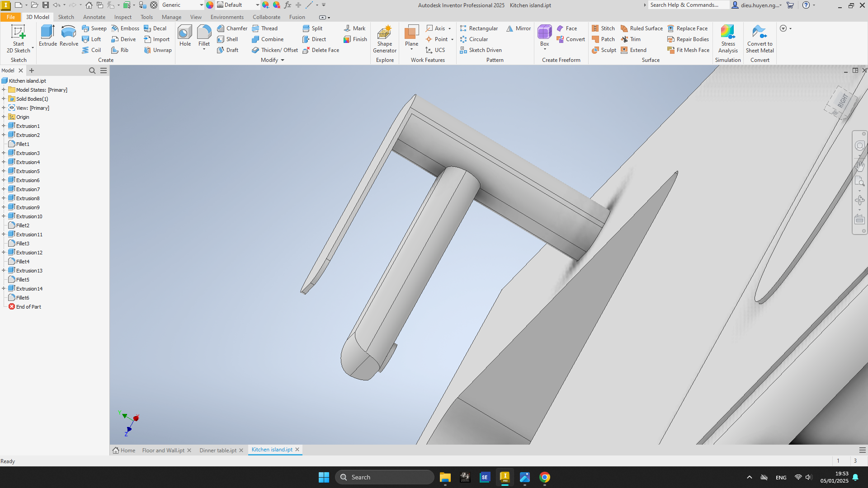Screen dimensions: 868x488
Task: Click the Search Help & Commands field
Action: pyautogui.click(x=688, y=5)
